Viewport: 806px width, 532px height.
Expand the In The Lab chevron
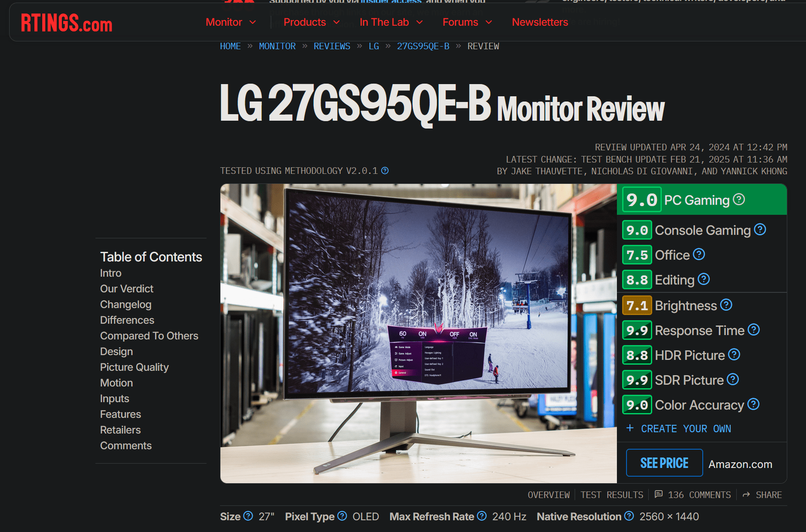(x=420, y=22)
